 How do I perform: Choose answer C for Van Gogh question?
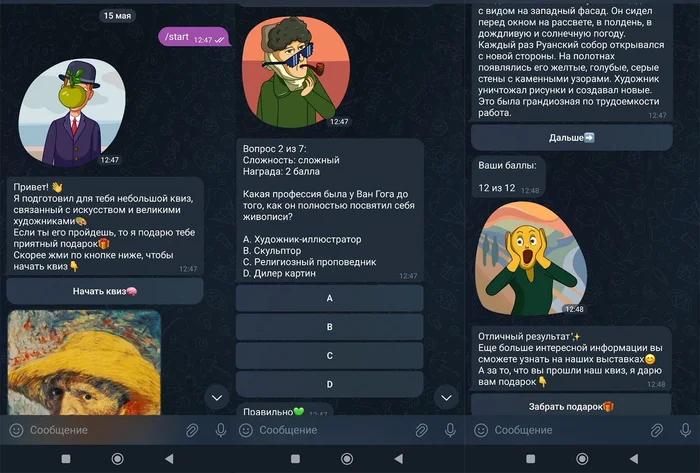coord(329,356)
